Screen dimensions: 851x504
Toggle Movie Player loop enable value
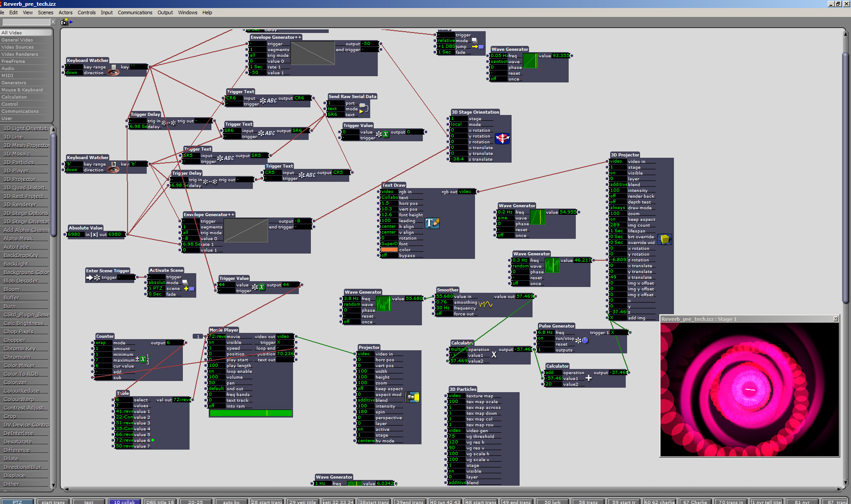pos(216,371)
